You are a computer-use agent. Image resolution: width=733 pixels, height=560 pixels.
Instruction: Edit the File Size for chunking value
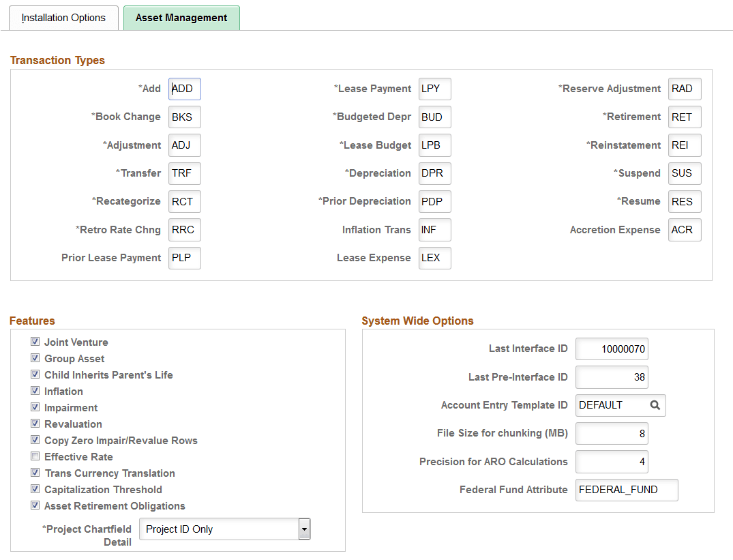point(612,433)
